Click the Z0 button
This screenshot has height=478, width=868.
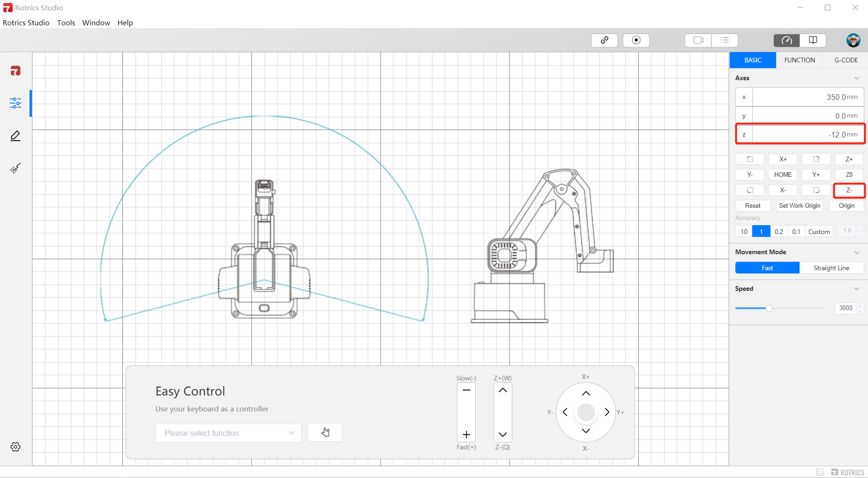pyautogui.click(x=849, y=175)
